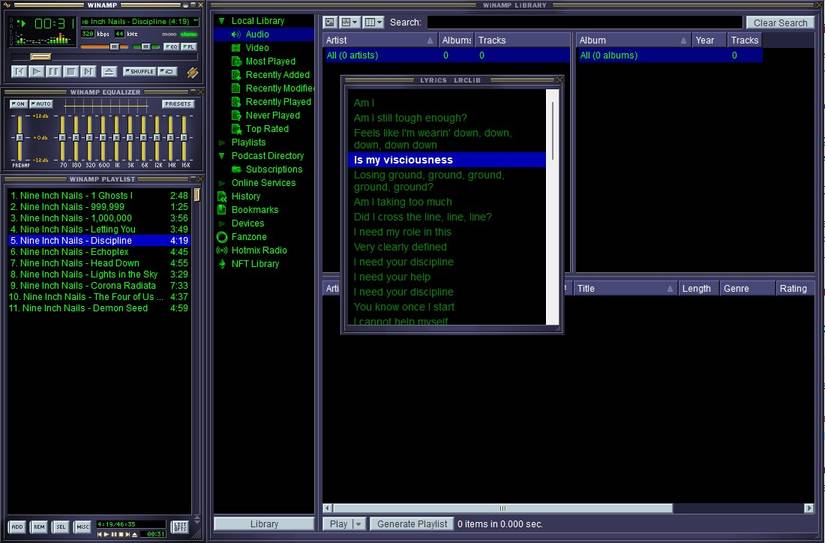Expand the Playlists tree node
This screenshot has height=543, width=825.
[x=222, y=143]
